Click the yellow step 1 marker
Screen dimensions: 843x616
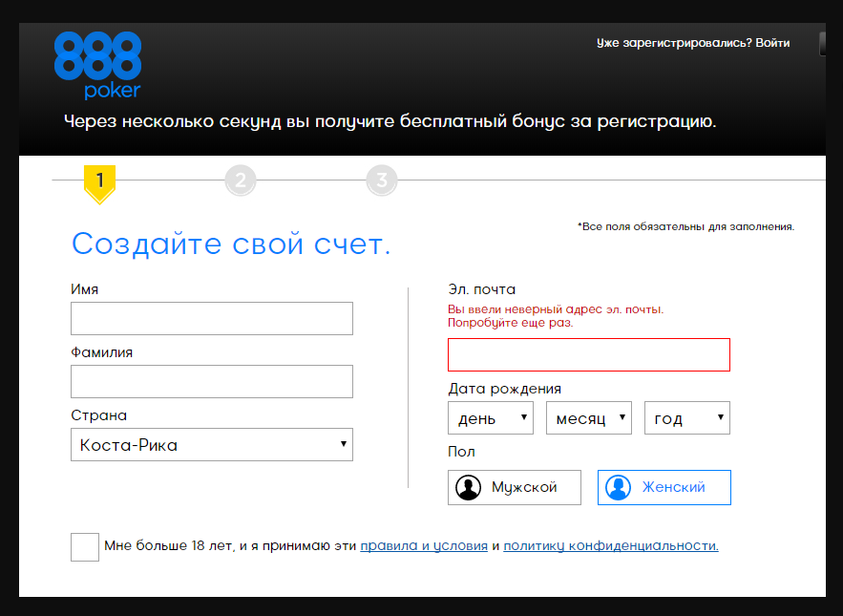[99, 181]
